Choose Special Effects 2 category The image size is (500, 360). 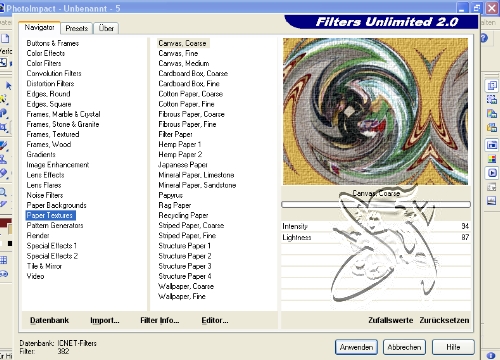pos(52,256)
